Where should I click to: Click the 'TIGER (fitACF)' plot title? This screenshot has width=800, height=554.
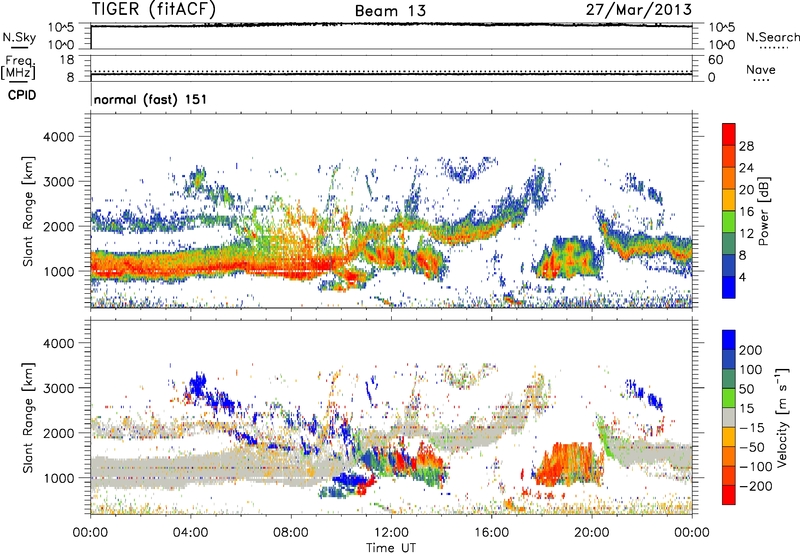tap(154, 9)
